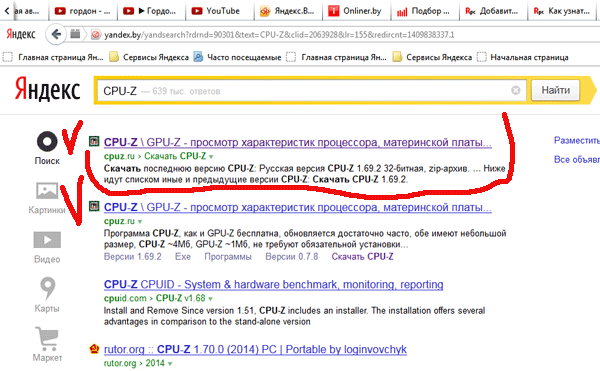This screenshot has width=600, height=371.
Task: Click the browser back arrow button
Action: coord(55,35)
